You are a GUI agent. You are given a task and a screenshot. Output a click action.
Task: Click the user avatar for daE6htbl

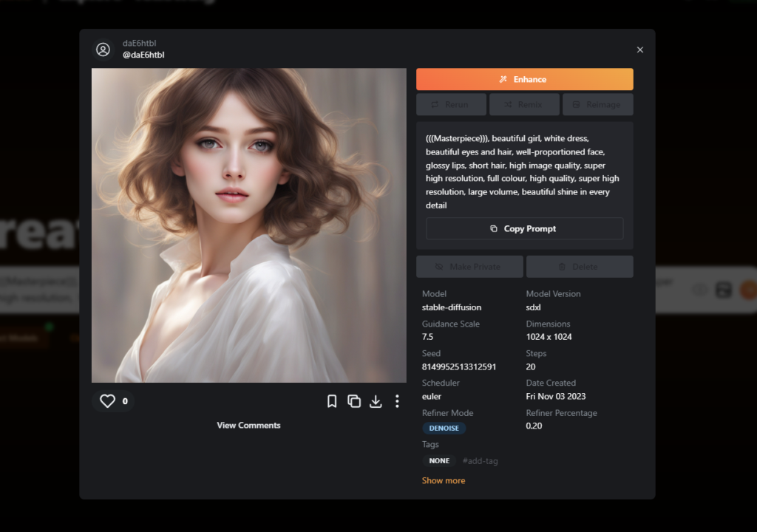pos(102,49)
